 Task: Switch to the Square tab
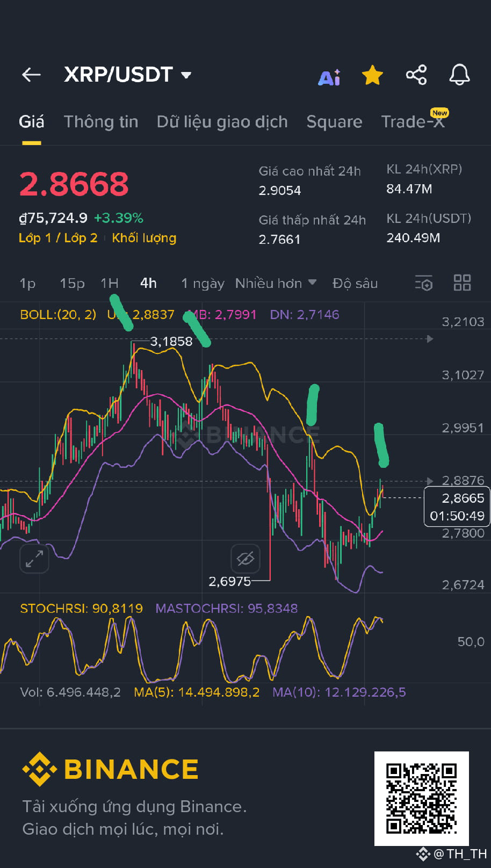click(334, 122)
